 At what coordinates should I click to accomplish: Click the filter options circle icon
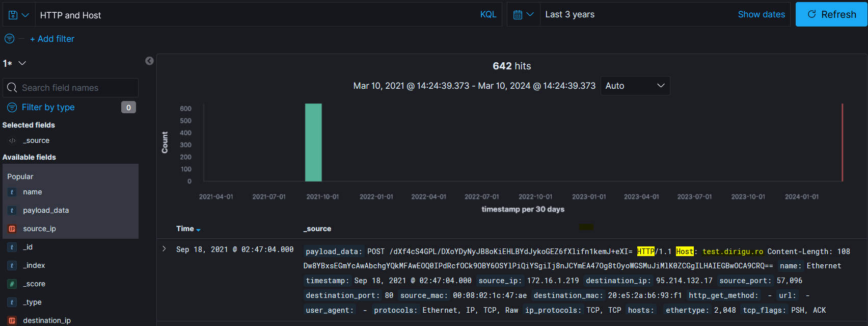pyautogui.click(x=9, y=39)
